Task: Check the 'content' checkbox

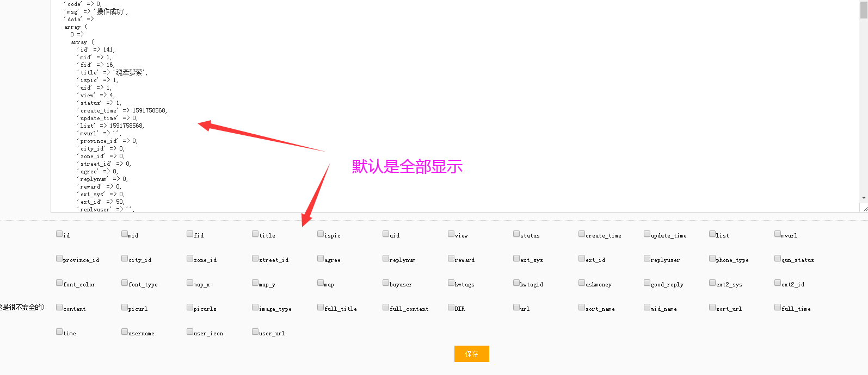Action: [x=59, y=308]
